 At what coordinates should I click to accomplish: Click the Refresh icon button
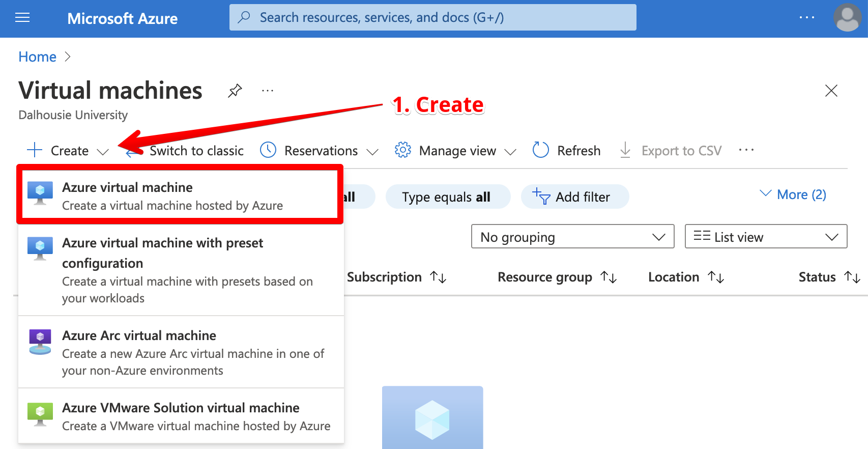point(540,150)
